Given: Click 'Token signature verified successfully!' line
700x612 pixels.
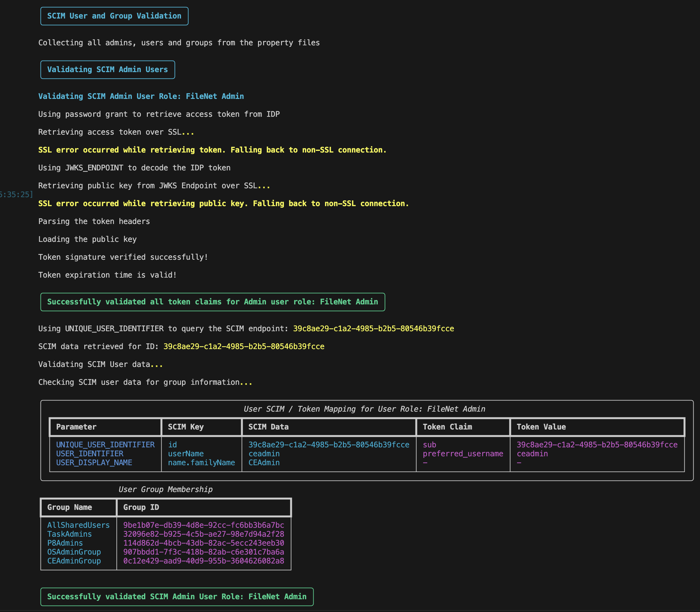Looking at the screenshot, I should pos(123,257).
